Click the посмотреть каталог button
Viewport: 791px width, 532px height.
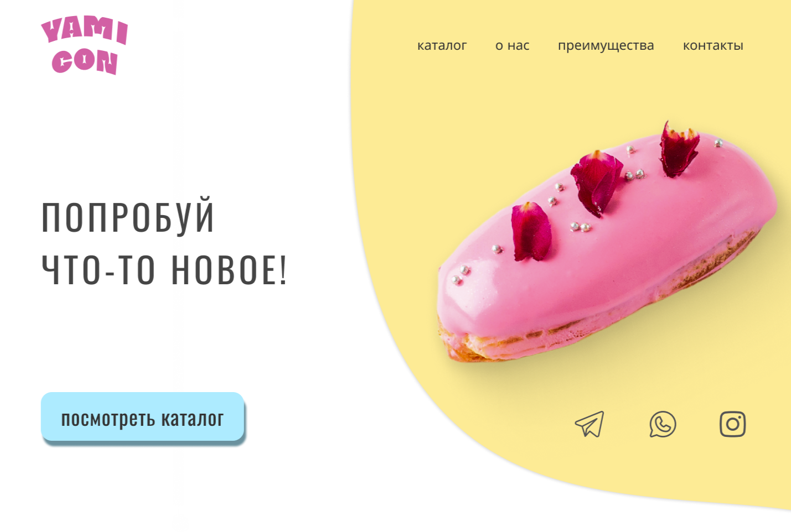pyautogui.click(x=143, y=418)
